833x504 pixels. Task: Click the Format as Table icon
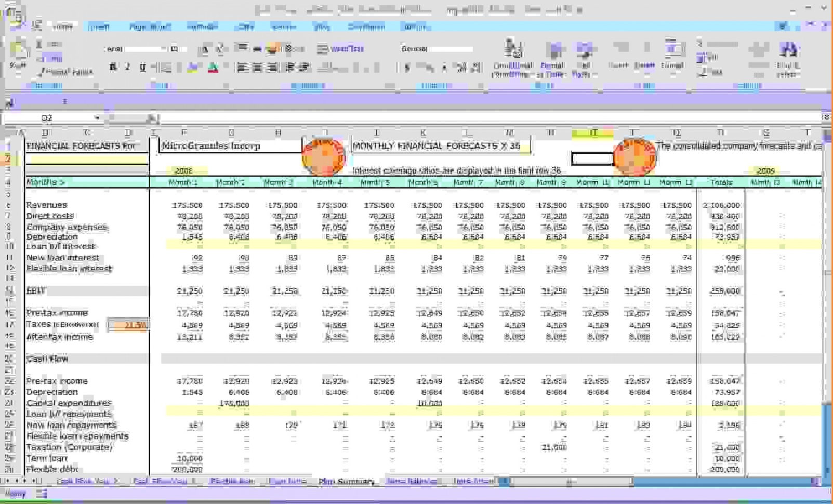[x=554, y=58]
